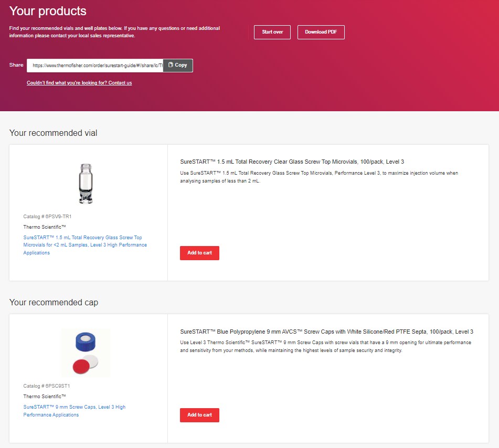Image resolution: width=499 pixels, height=448 pixels.
Task: Click catalog number 6PSC9ST1
Action: tap(47, 386)
